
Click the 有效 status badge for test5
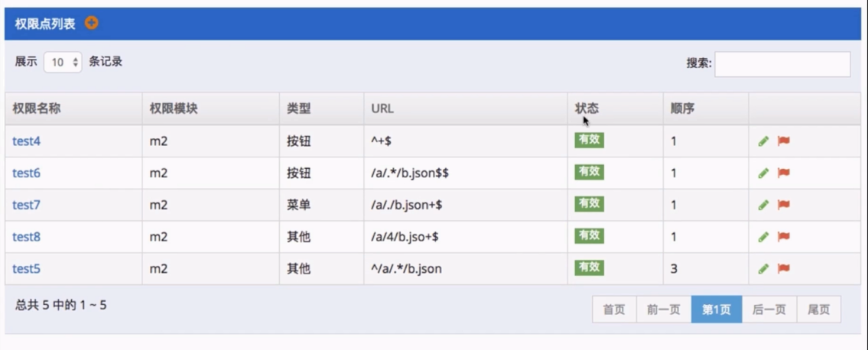[x=589, y=268]
